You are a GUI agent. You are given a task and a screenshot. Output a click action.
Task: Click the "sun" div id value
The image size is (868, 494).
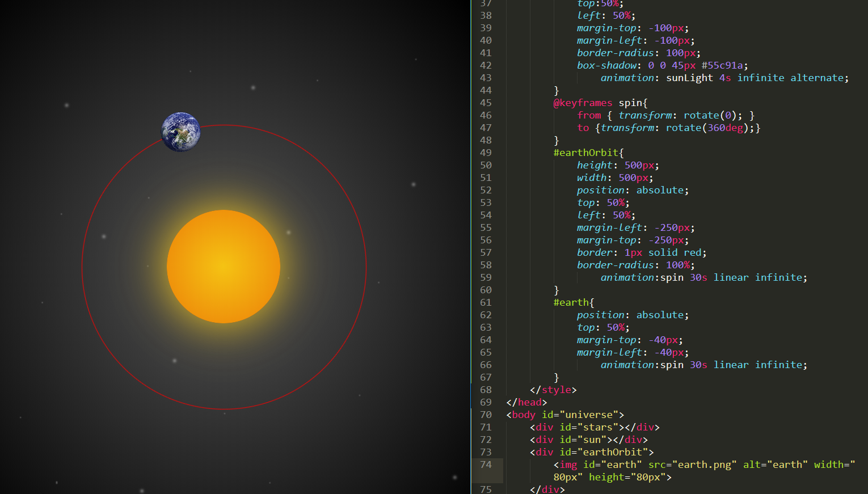[x=592, y=440]
